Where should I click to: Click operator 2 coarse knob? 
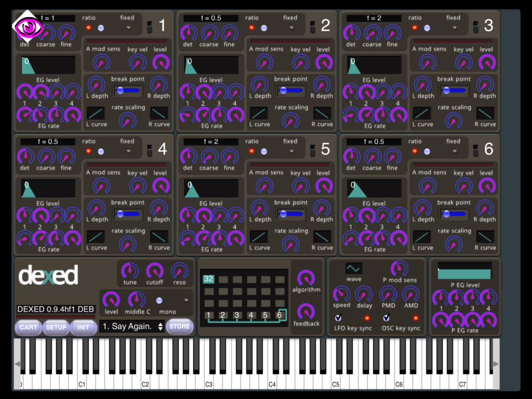(x=209, y=33)
